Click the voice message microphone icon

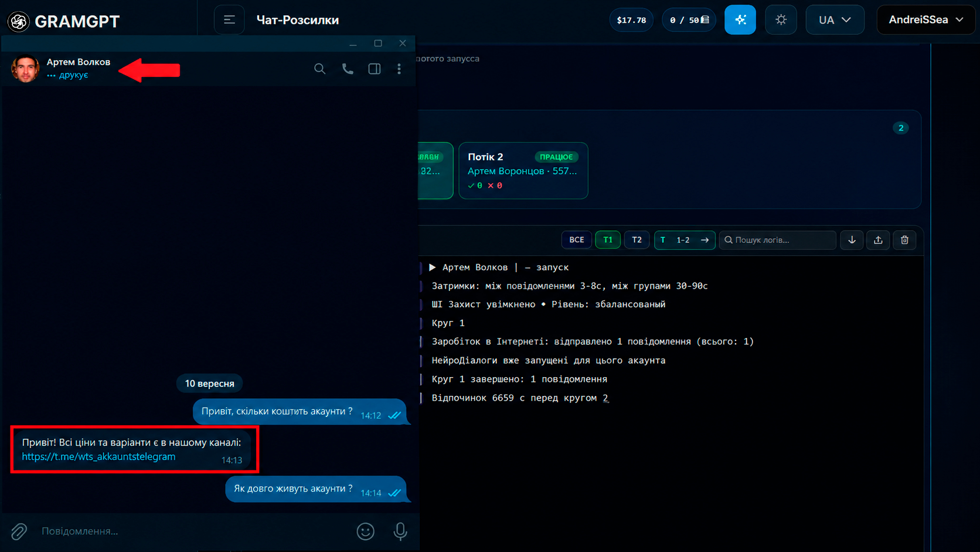point(400,531)
